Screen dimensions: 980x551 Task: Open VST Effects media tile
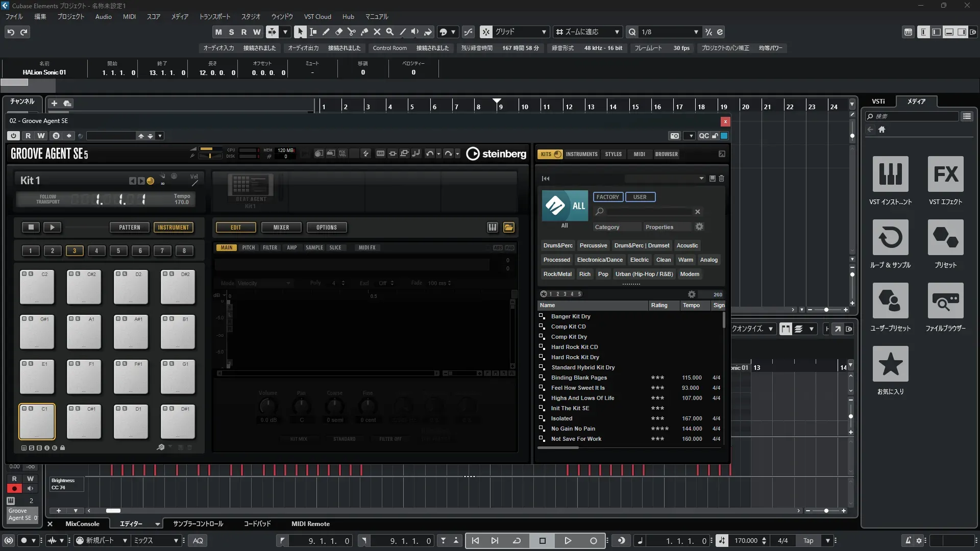(945, 174)
